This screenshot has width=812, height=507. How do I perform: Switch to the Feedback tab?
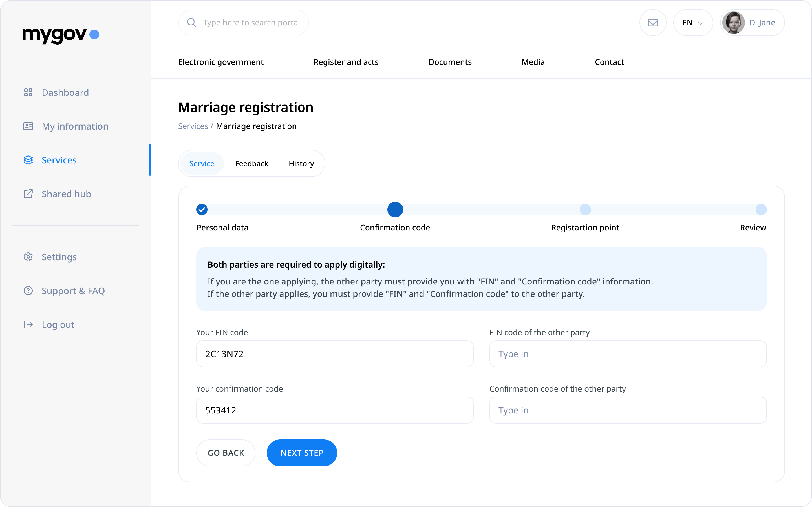point(251,164)
